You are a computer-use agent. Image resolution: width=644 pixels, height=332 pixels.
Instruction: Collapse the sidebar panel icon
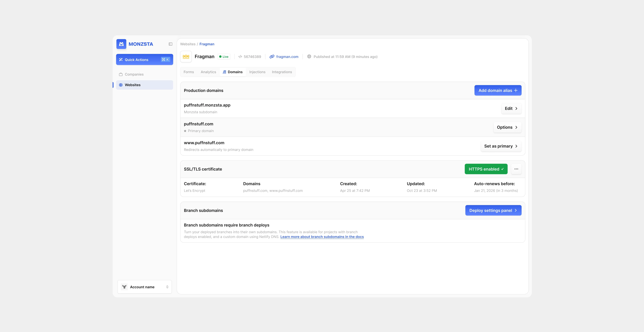pos(171,44)
